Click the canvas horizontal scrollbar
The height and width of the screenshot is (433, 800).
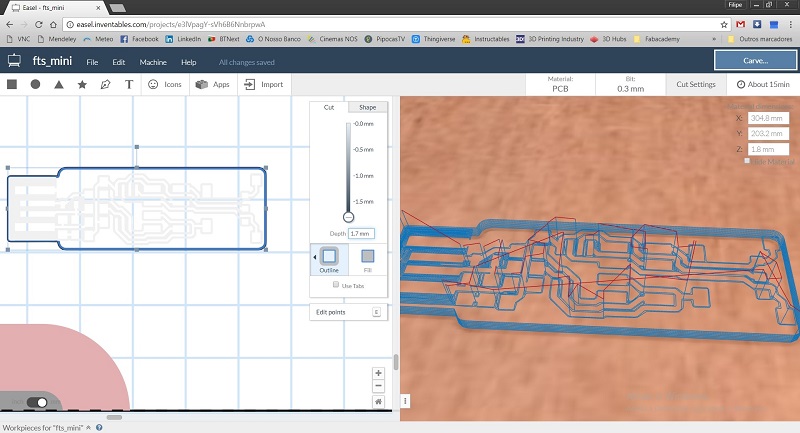coord(114,417)
